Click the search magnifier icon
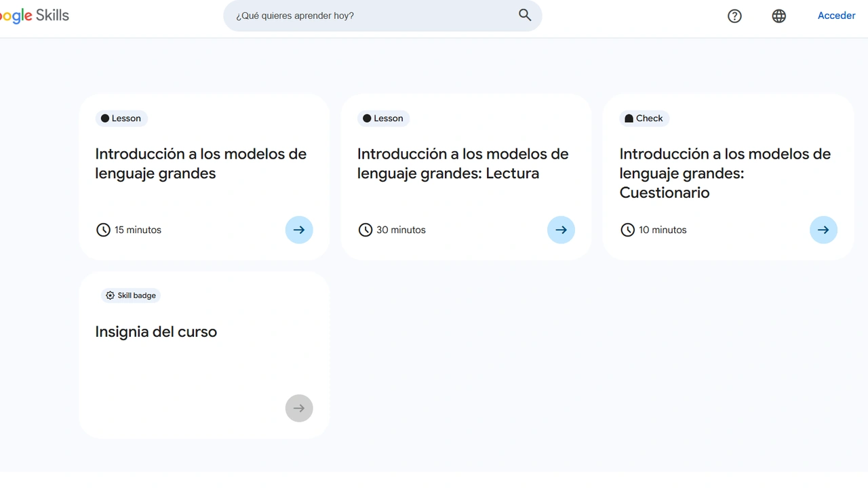The width and height of the screenshot is (868, 488). [x=525, y=15]
